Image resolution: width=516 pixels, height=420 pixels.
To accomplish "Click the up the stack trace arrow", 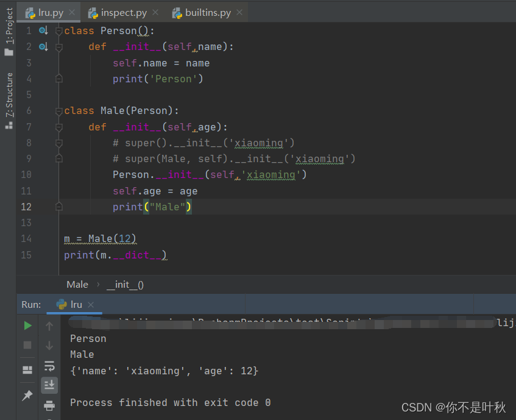I will (x=49, y=326).
